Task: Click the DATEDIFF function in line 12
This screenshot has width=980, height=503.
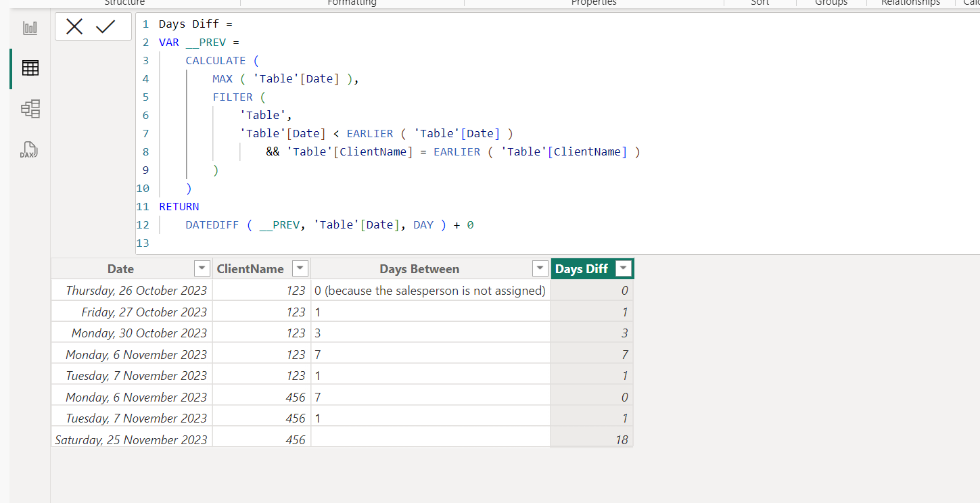Action: [x=212, y=224]
